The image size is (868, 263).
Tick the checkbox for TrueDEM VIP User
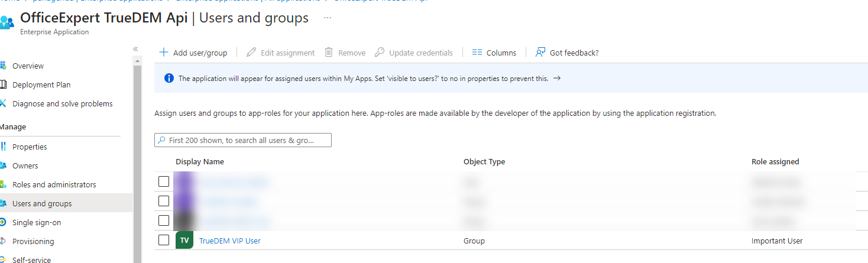pyautogui.click(x=164, y=241)
